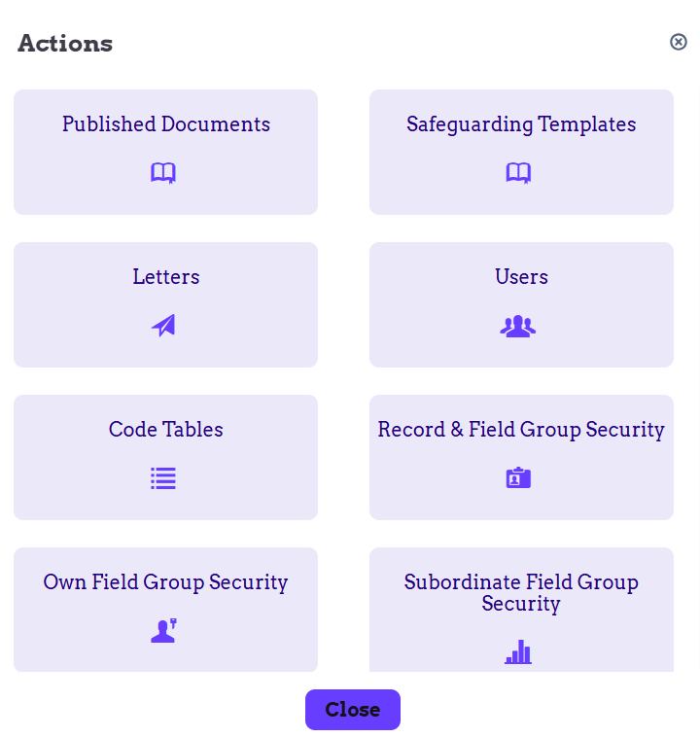Open the Letters label text
Viewport: 700px width, 737px height.
point(166,277)
